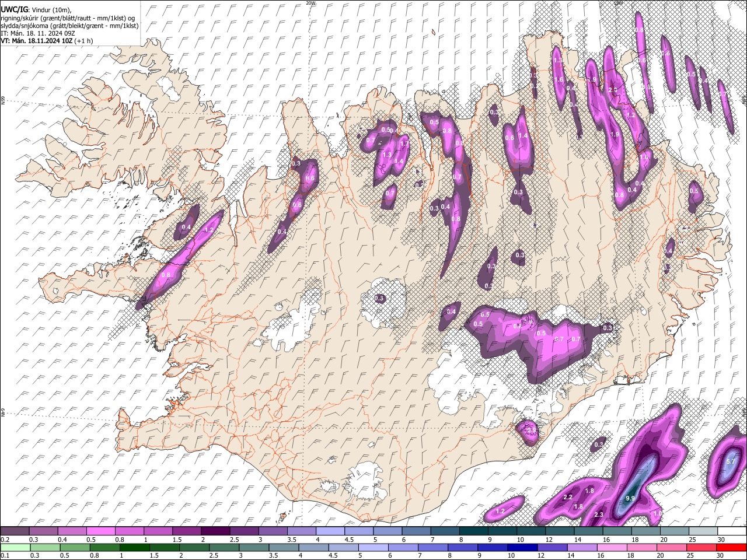Click the 30 label on the lower scale
This screenshot has width=747, height=560.
(x=720, y=556)
